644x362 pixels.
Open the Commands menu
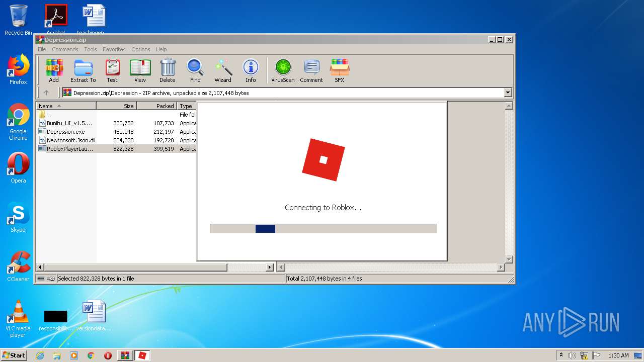pos(65,49)
